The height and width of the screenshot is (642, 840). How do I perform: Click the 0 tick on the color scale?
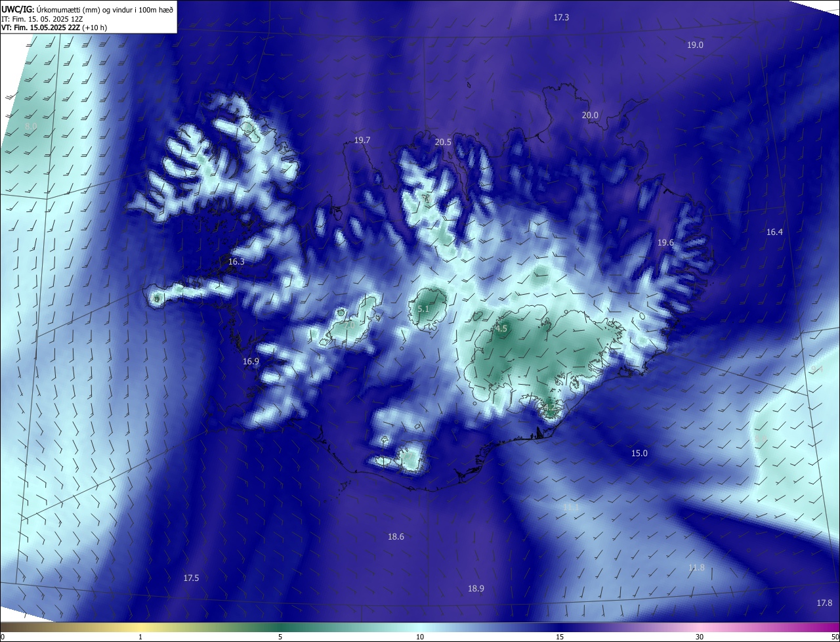[3, 637]
